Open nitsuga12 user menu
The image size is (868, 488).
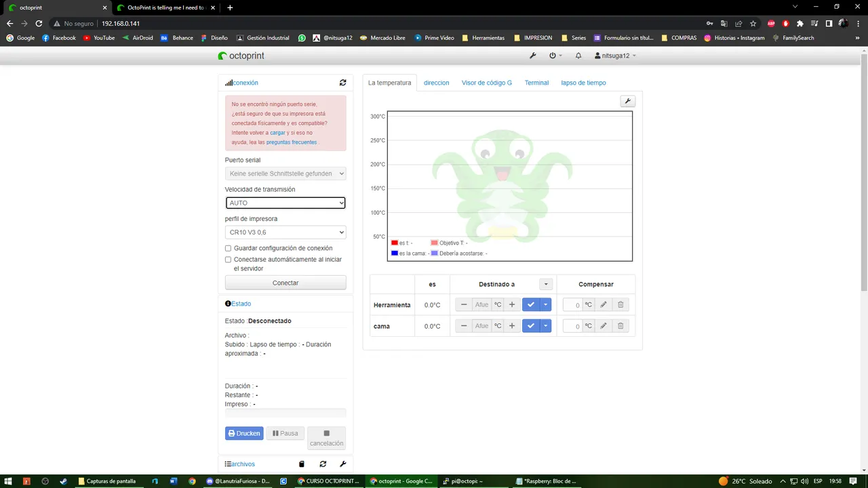click(x=615, y=56)
